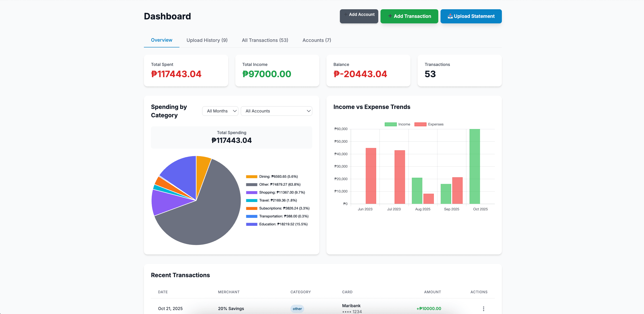644x314 pixels.
Task: Click the Total Spent summary card
Action: tap(186, 71)
